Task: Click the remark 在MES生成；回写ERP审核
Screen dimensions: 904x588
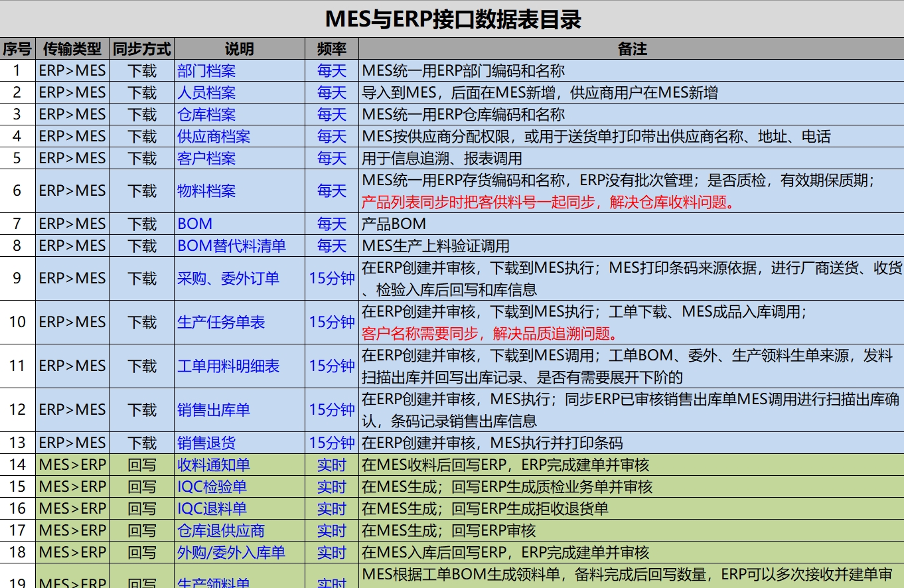Action: pos(449,530)
